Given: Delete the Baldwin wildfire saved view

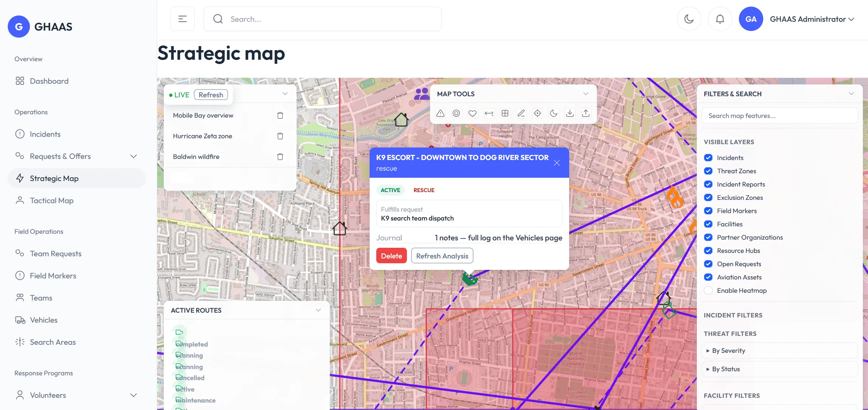Looking at the screenshot, I should coord(280,157).
